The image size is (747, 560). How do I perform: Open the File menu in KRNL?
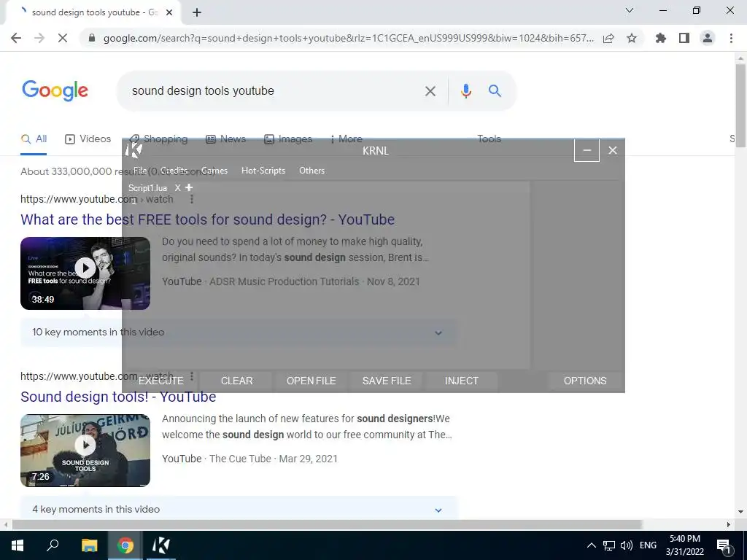[139, 171]
